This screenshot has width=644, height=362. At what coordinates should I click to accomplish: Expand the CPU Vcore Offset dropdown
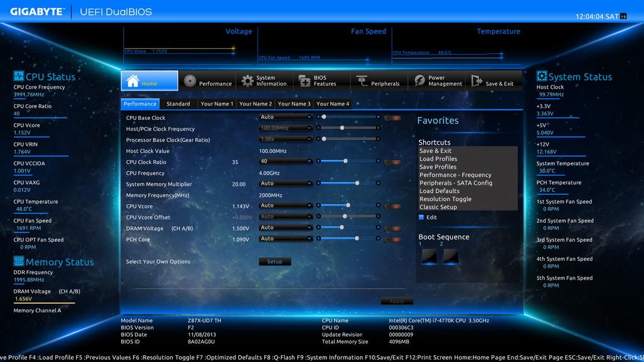point(286,217)
